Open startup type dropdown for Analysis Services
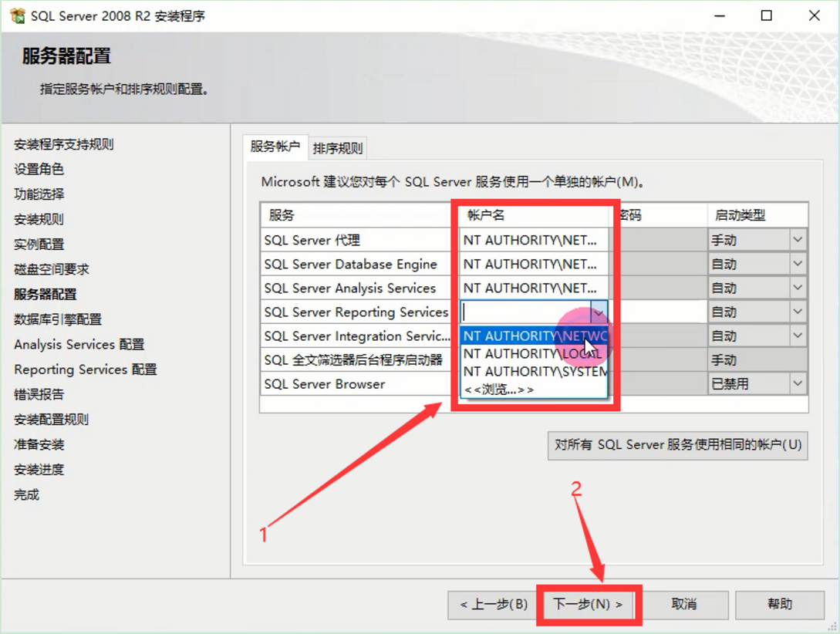Image resolution: width=840 pixels, height=634 pixels. pyautogui.click(x=798, y=288)
